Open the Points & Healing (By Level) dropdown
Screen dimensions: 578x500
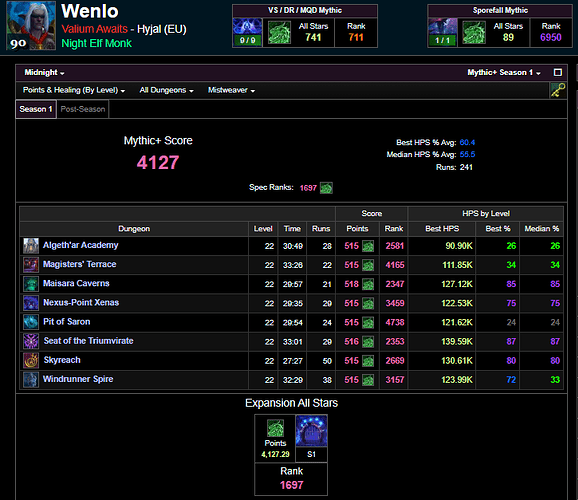tap(74, 90)
